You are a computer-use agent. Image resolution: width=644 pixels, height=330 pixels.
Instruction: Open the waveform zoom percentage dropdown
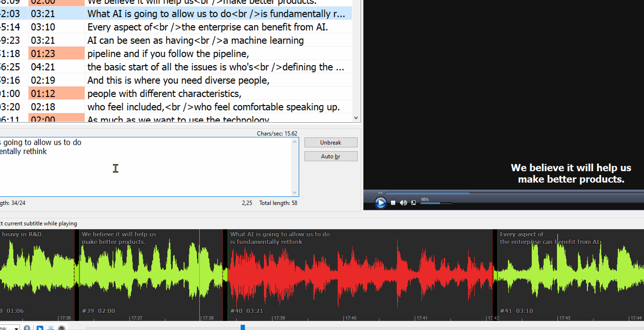tap(16, 328)
